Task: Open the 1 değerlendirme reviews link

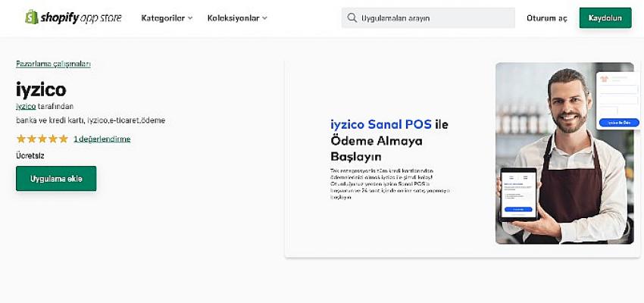Action: pos(102,139)
